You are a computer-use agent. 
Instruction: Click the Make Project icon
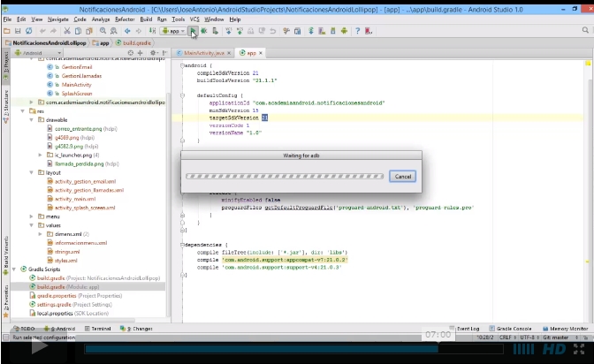152,31
